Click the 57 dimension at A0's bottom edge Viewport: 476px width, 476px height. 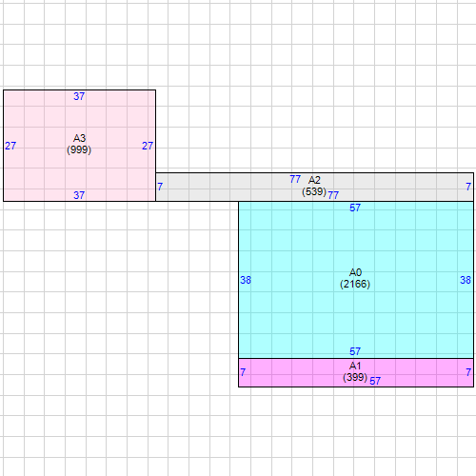355,351
